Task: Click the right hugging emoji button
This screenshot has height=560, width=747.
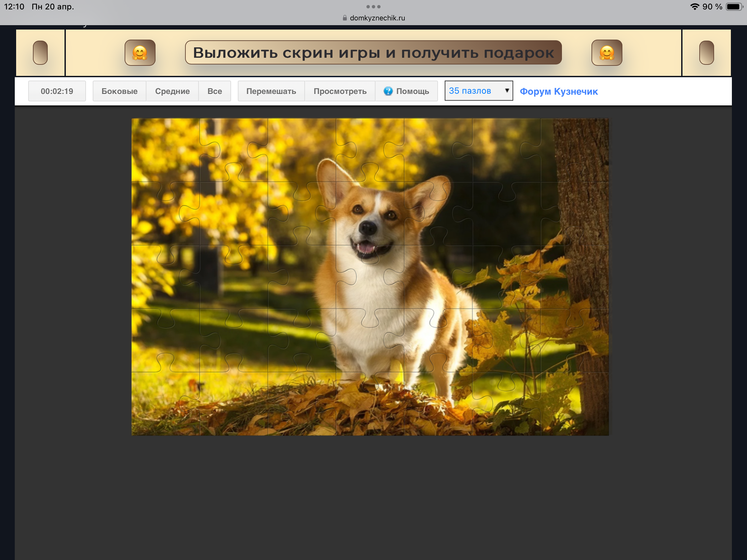Action: pos(607,53)
